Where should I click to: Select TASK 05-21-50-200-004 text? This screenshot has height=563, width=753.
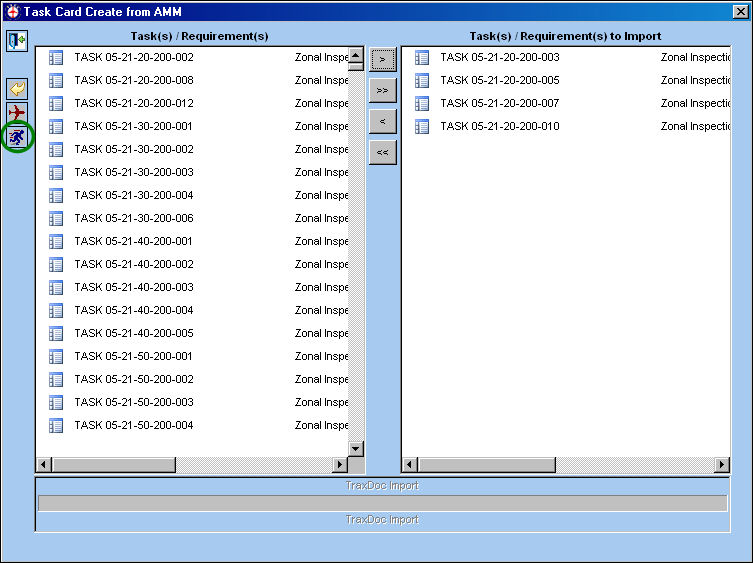click(x=134, y=426)
